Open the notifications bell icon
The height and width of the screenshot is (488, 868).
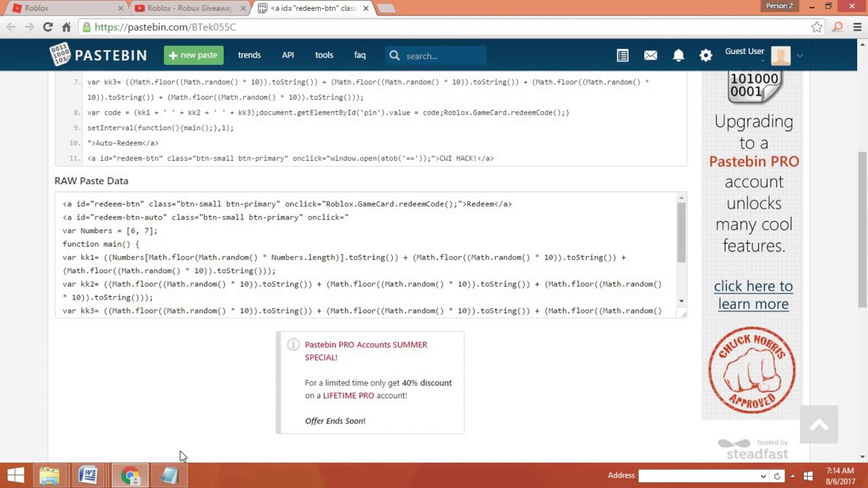(678, 56)
